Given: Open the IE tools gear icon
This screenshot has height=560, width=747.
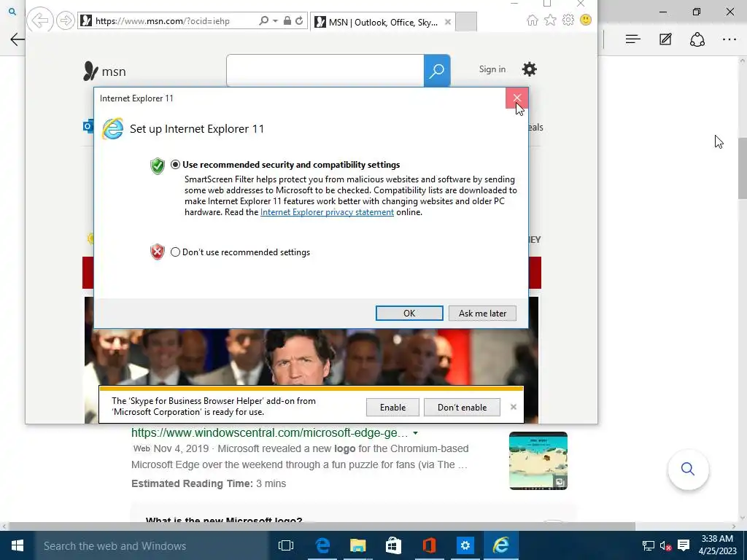Looking at the screenshot, I should (x=568, y=20).
